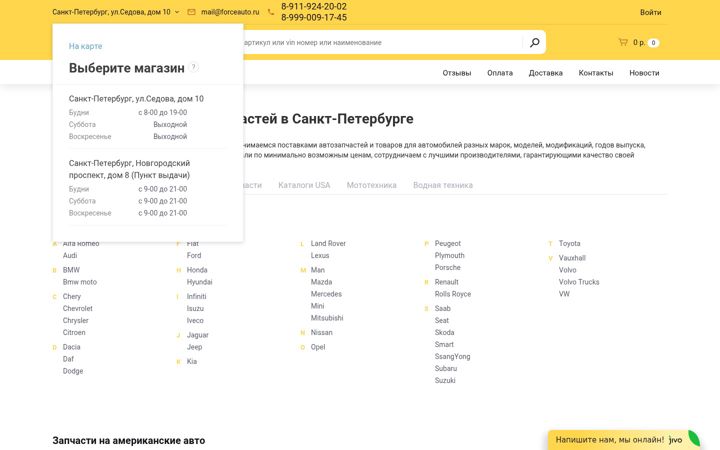Open the Оплата menu item
The height and width of the screenshot is (450, 720).
tap(500, 73)
